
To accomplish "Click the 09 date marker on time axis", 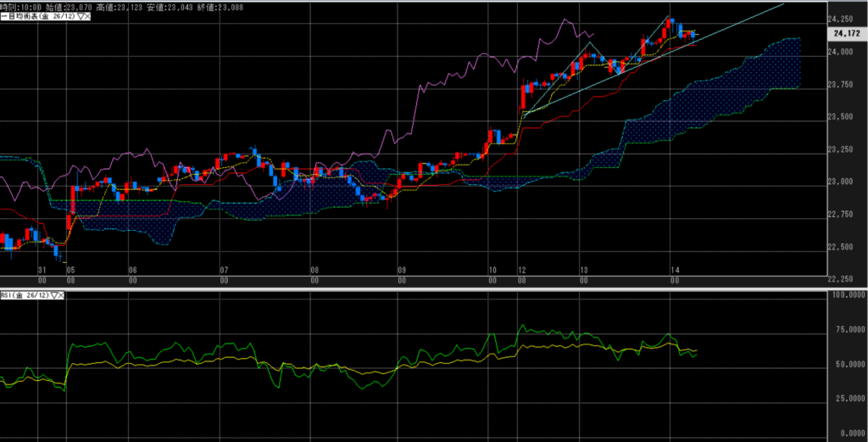I will coord(403,270).
